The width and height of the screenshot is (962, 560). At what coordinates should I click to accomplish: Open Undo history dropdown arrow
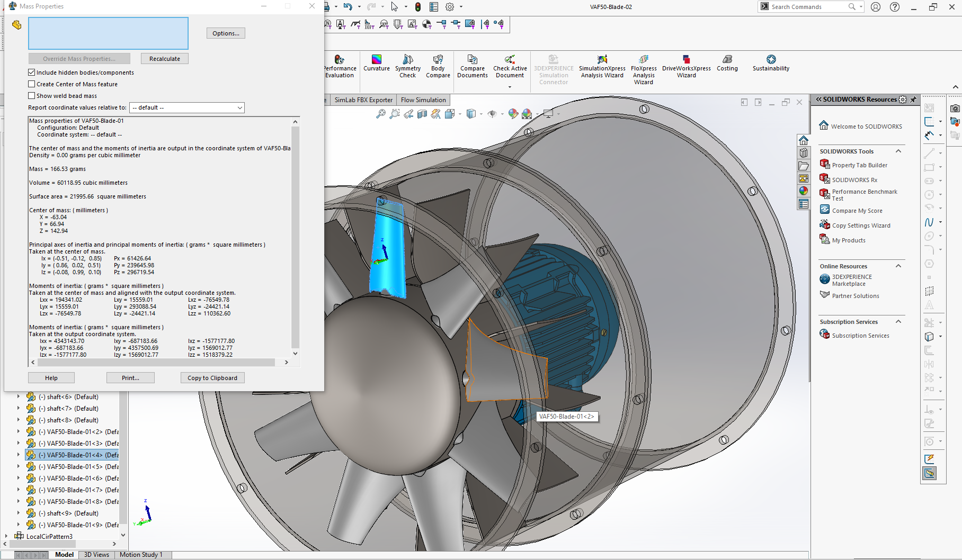(359, 7)
